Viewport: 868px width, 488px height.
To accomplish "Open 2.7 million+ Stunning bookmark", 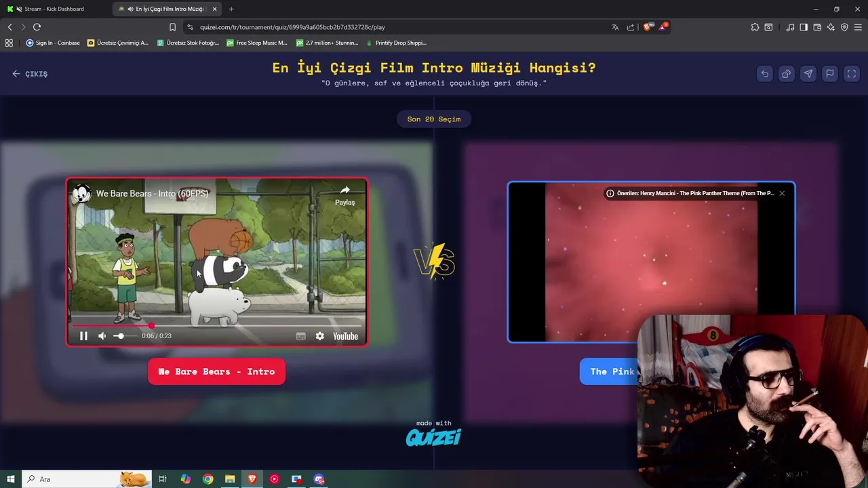I will [x=327, y=43].
